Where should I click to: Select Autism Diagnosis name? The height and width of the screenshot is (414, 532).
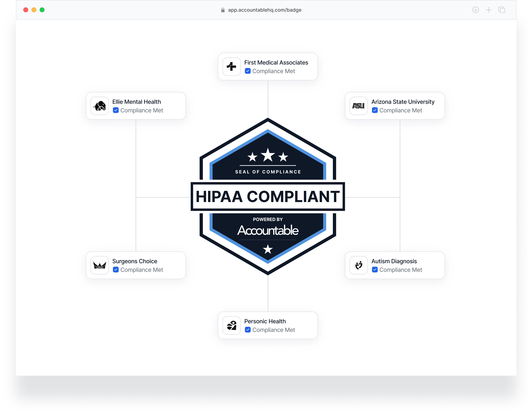point(394,261)
